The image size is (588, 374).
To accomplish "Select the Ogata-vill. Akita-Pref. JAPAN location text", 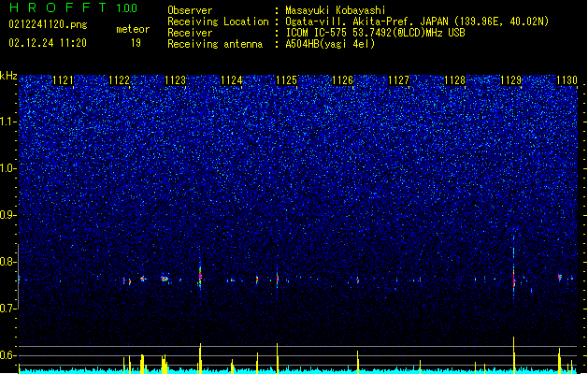I will [x=417, y=22].
